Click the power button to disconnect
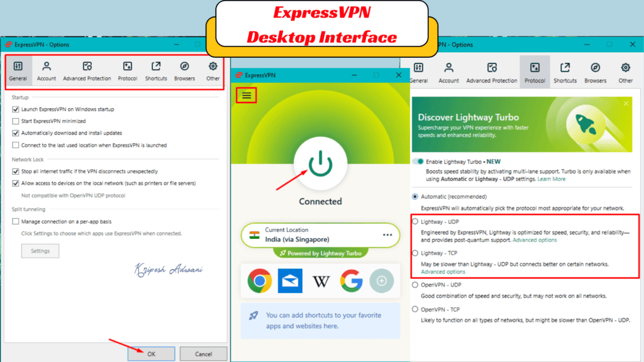 point(320,163)
